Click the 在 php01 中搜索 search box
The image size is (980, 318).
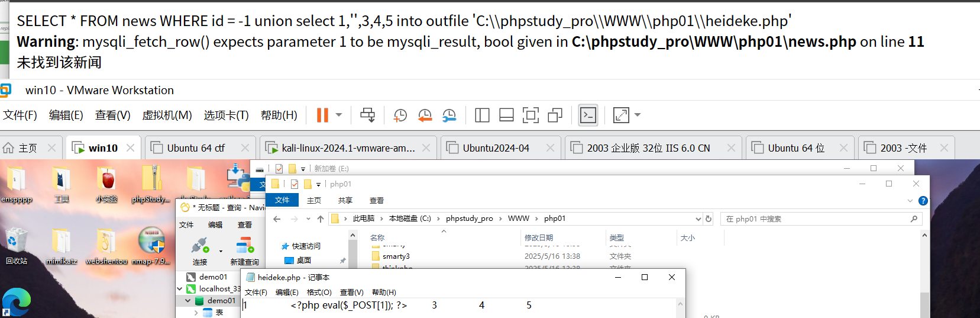pos(821,219)
